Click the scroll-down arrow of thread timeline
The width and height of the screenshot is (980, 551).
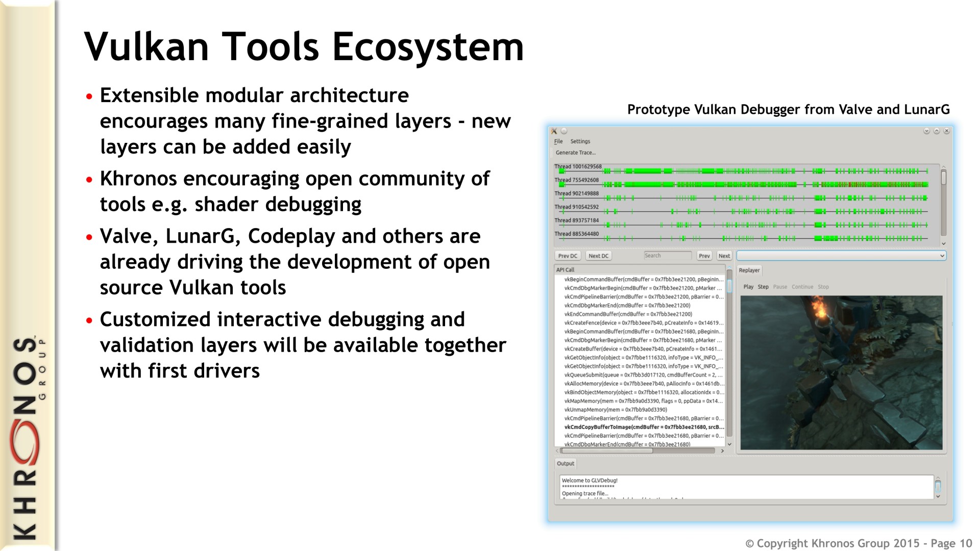(943, 244)
